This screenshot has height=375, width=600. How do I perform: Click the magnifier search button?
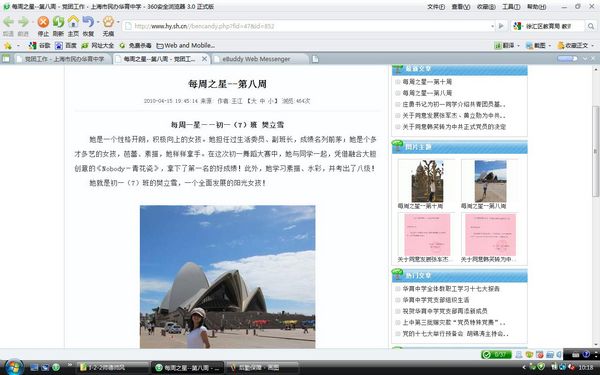[591, 26]
